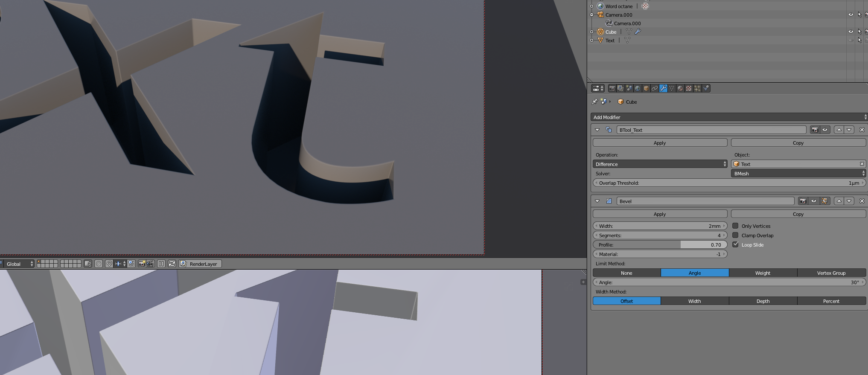Open the Constraints properties tab (chain icon)
Image resolution: width=868 pixels, height=375 pixels.
click(655, 88)
